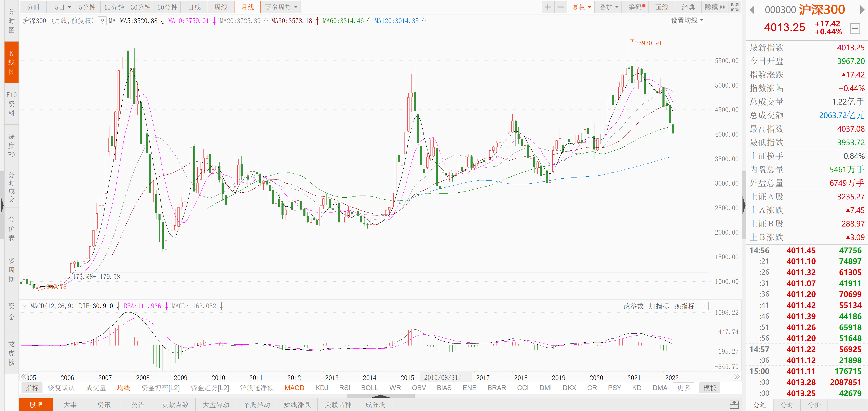868x411 pixels.
Task: Enter fullscreen chart view icon
Action: (x=735, y=7)
